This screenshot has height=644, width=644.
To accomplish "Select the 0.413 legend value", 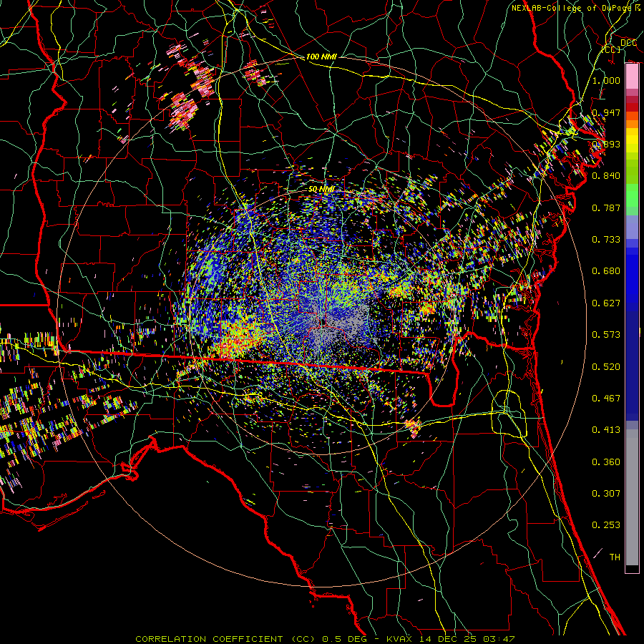I will (606, 430).
